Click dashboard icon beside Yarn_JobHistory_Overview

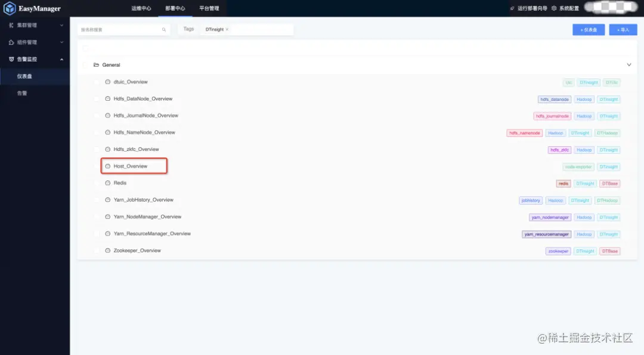point(107,200)
